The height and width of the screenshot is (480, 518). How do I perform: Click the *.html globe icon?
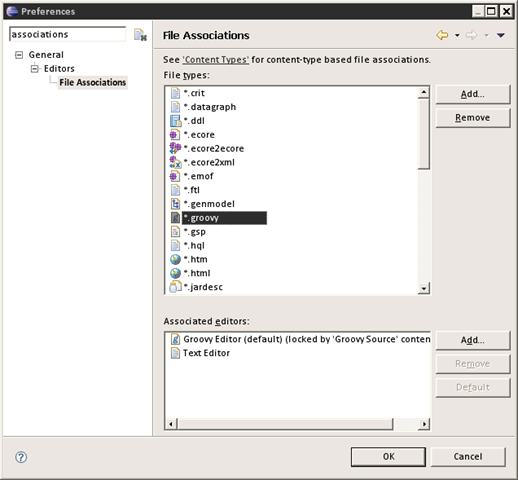coord(175,273)
